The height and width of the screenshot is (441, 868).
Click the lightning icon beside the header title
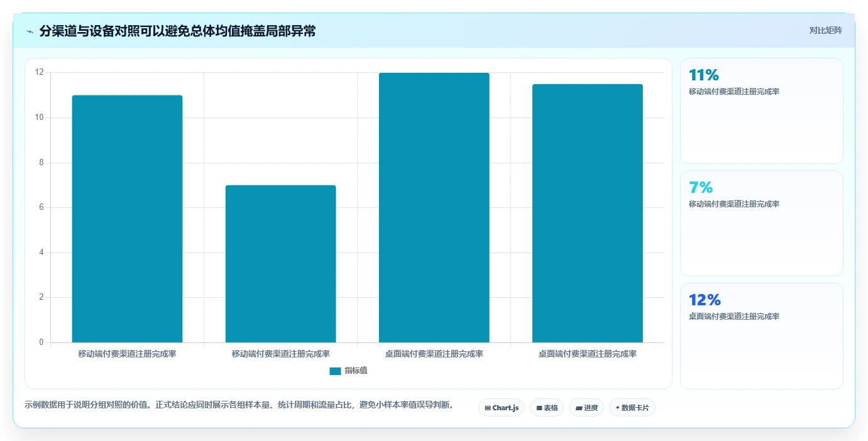30,31
